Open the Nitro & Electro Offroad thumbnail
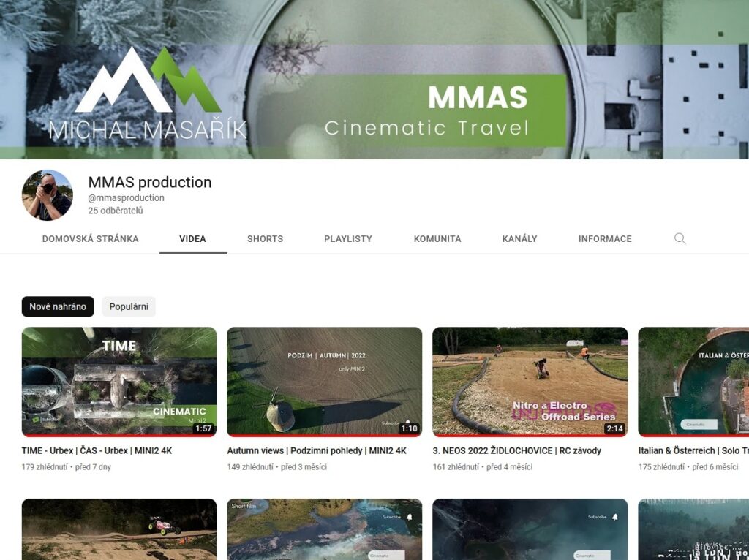The height and width of the screenshot is (560, 749). click(530, 381)
